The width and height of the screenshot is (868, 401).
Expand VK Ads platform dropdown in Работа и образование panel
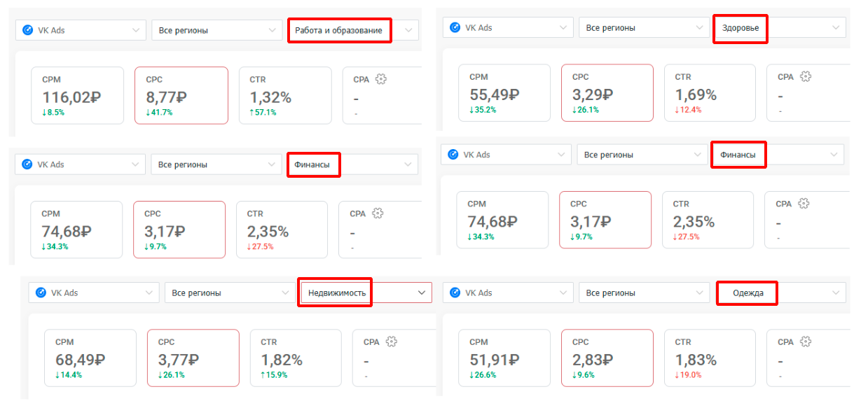coord(81,30)
